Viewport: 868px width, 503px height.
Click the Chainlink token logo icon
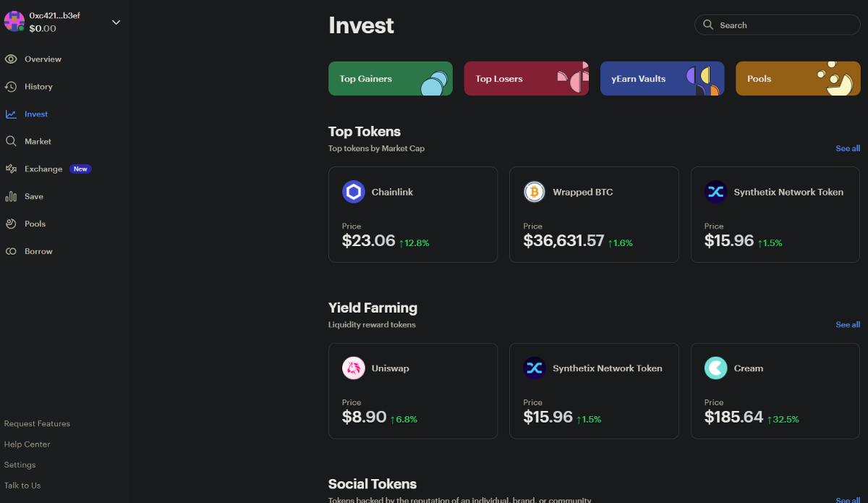click(354, 192)
